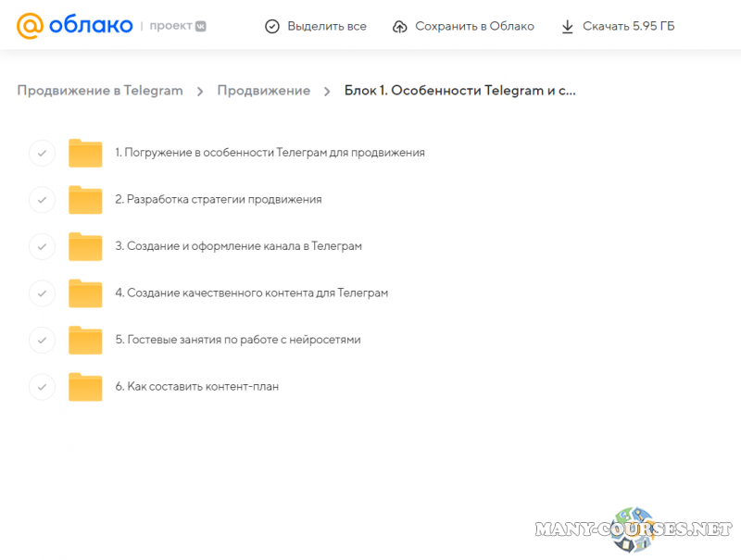
Task: Go to Продвижение в Telegram breadcrumb
Action: pos(100,91)
